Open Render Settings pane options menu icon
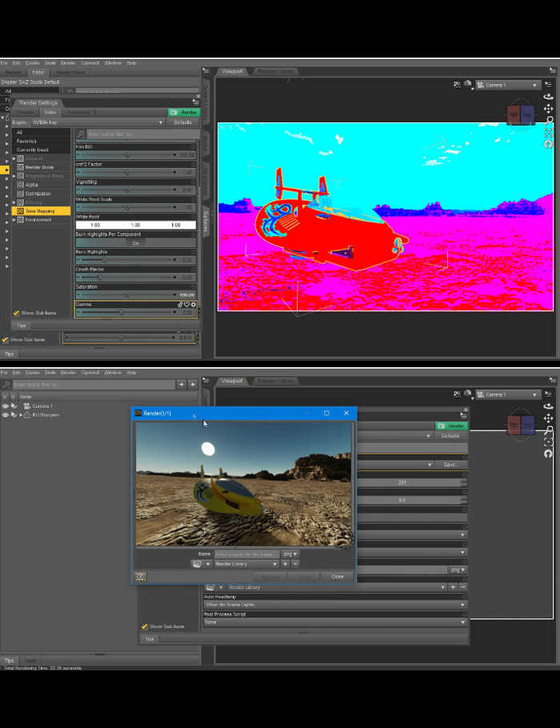 click(195, 102)
